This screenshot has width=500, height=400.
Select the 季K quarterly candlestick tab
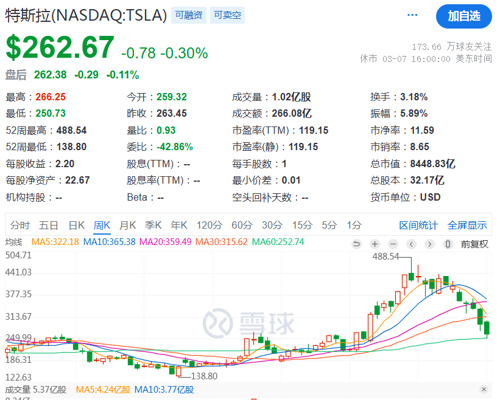[x=153, y=225]
